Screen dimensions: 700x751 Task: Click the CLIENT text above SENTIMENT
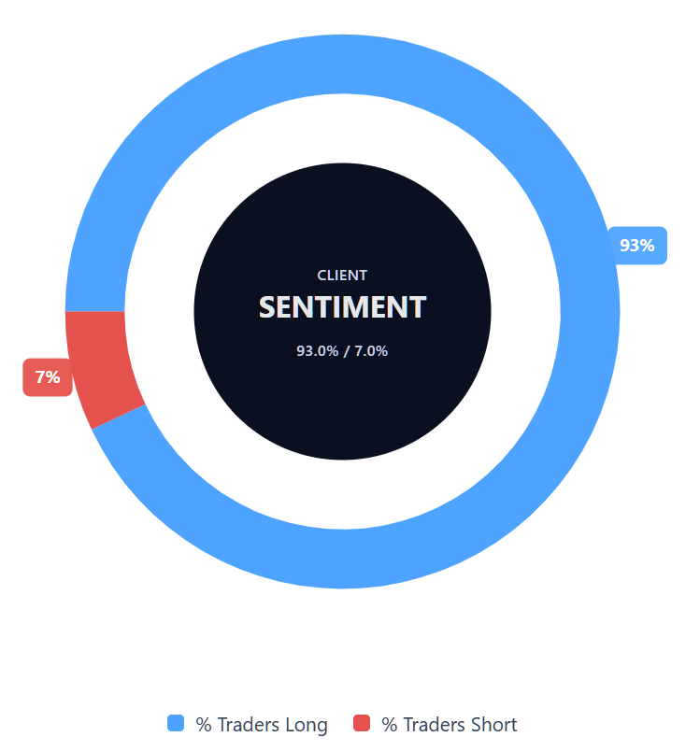pyautogui.click(x=342, y=276)
